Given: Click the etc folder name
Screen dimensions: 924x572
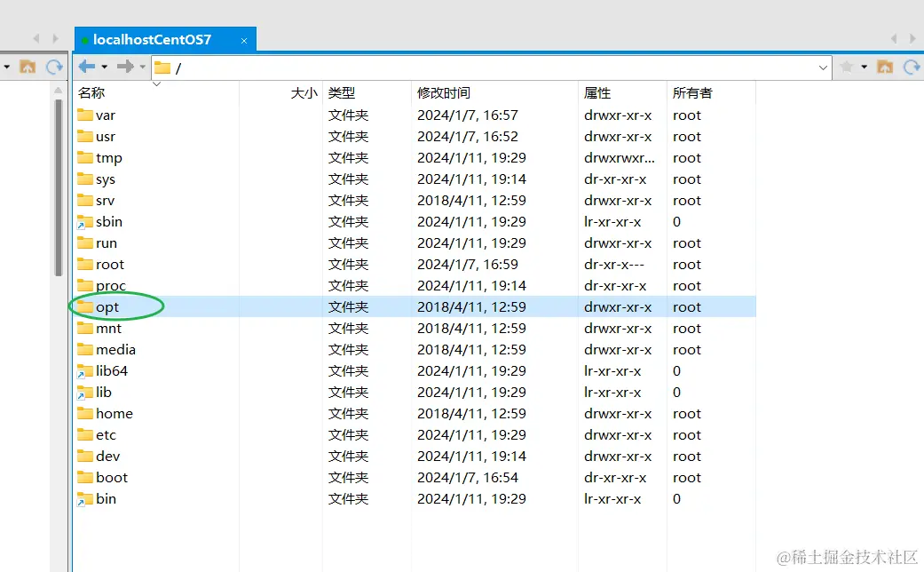Looking at the screenshot, I should pos(107,434).
